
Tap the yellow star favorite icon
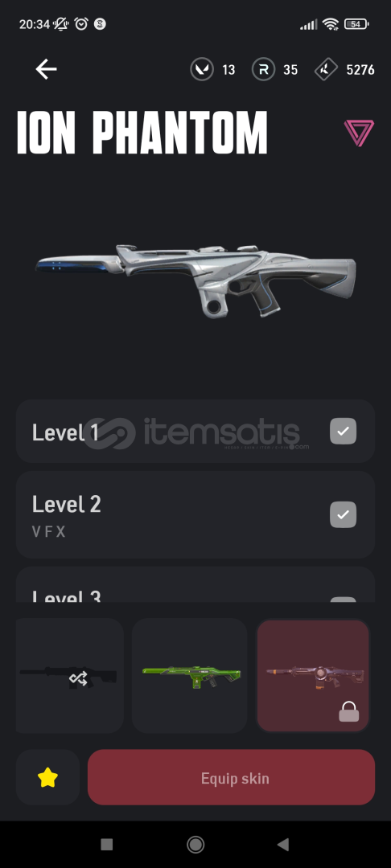(47, 778)
